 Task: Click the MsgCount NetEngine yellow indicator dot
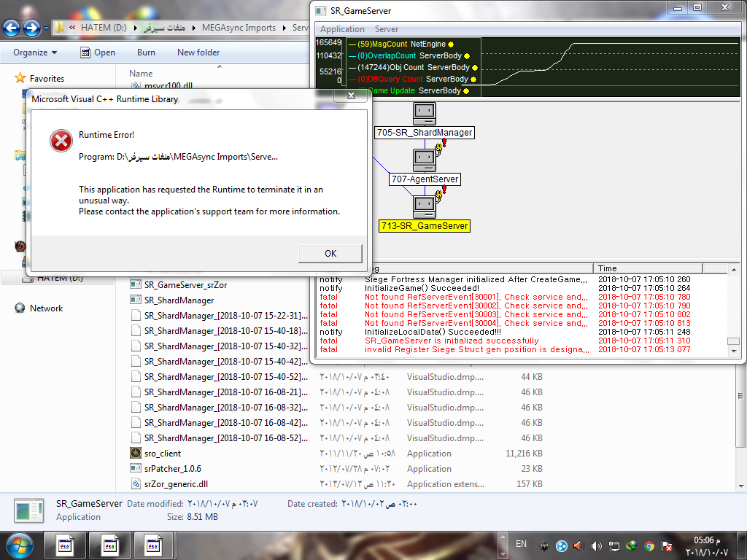point(451,44)
